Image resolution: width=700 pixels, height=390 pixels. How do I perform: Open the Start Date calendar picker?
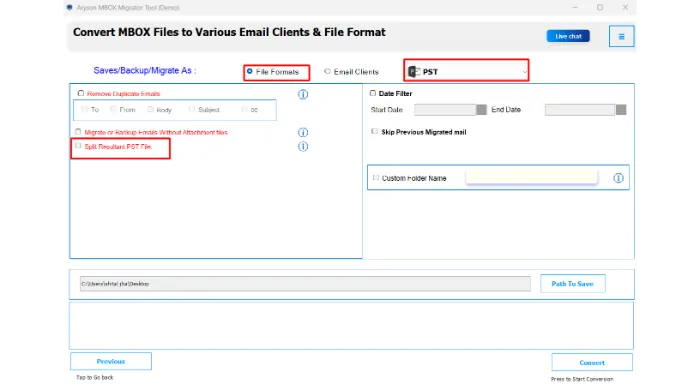481,110
